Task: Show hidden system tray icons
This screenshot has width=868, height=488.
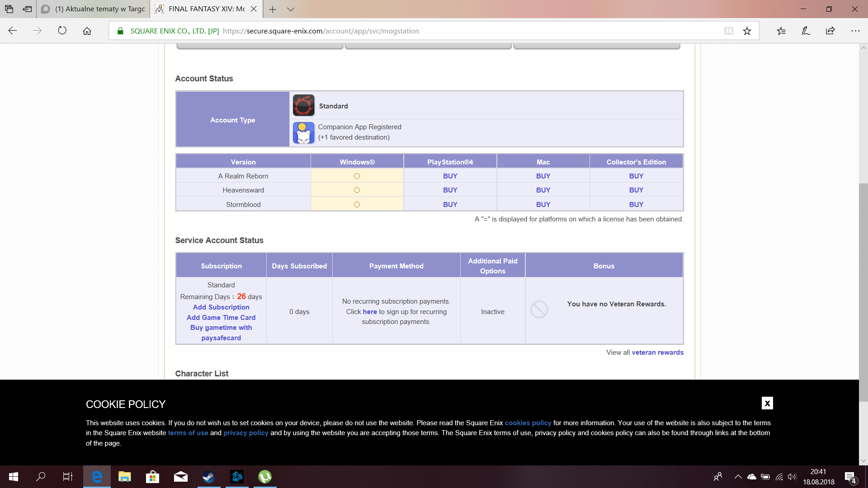Action: pos(738,477)
